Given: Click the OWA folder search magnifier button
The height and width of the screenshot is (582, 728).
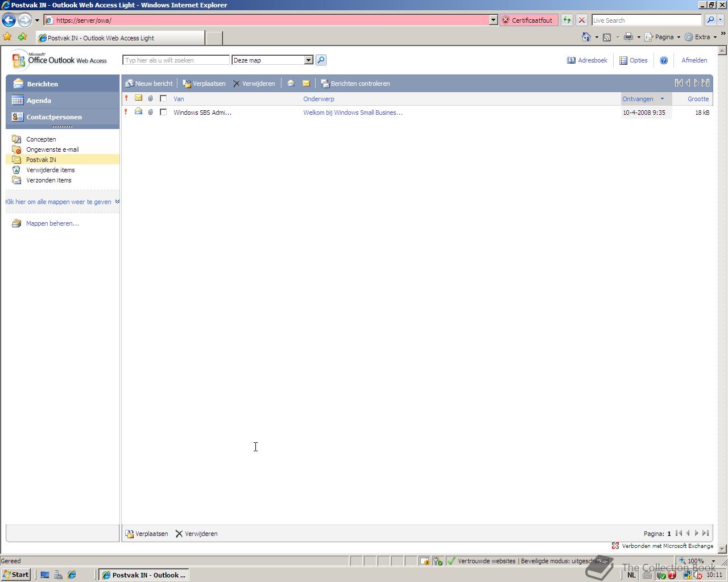Looking at the screenshot, I should click(321, 60).
